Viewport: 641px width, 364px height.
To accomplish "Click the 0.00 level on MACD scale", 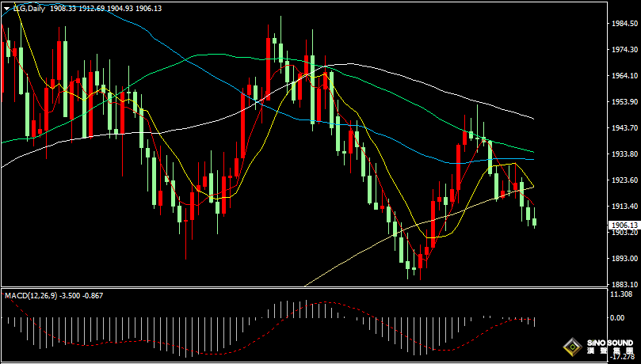I will click(x=618, y=317).
